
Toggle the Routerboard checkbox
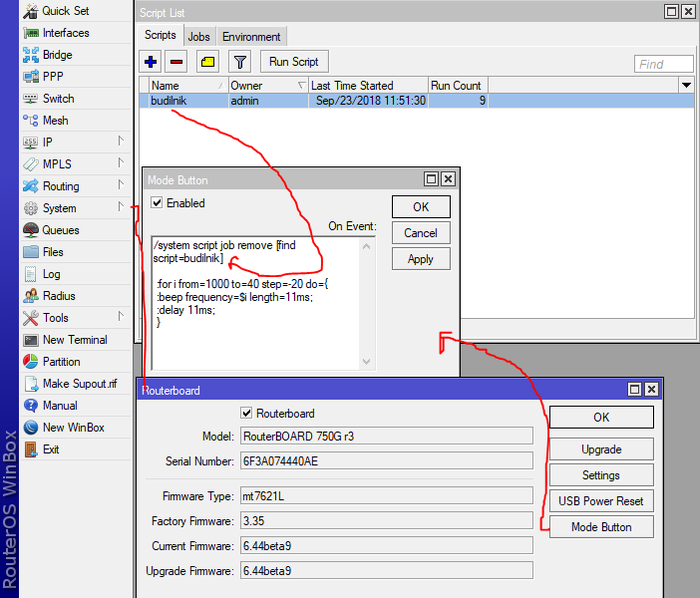(246, 413)
